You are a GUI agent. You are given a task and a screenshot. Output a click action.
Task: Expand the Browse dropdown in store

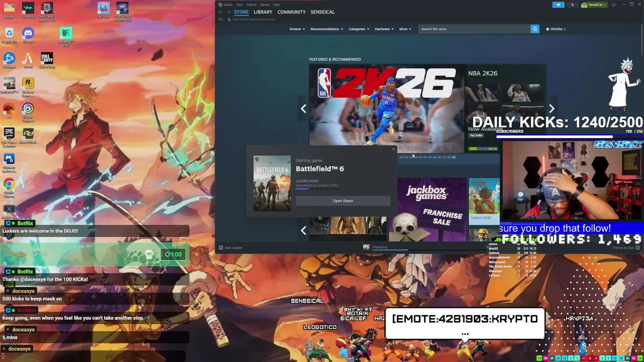point(297,29)
